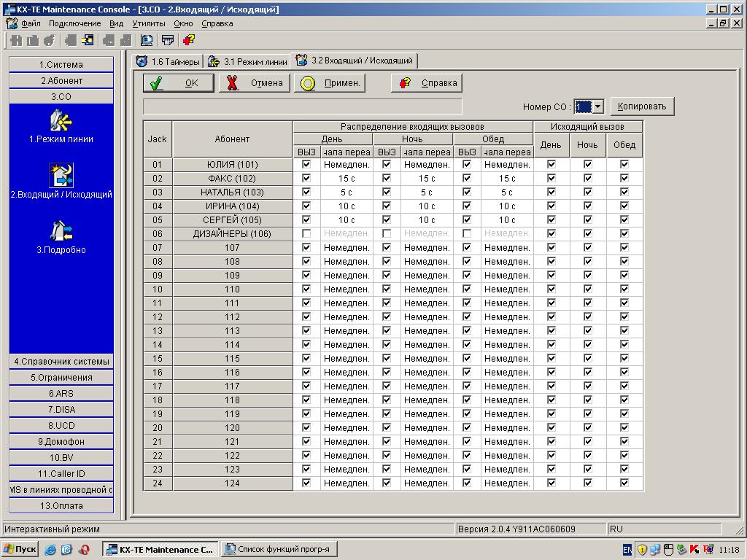Click the День delay cell '15 с' for ФАКС (102)
The height and width of the screenshot is (560, 747).
tap(347, 179)
